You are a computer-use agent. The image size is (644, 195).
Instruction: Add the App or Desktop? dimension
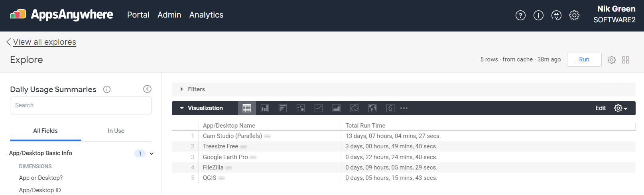click(x=41, y=178)
